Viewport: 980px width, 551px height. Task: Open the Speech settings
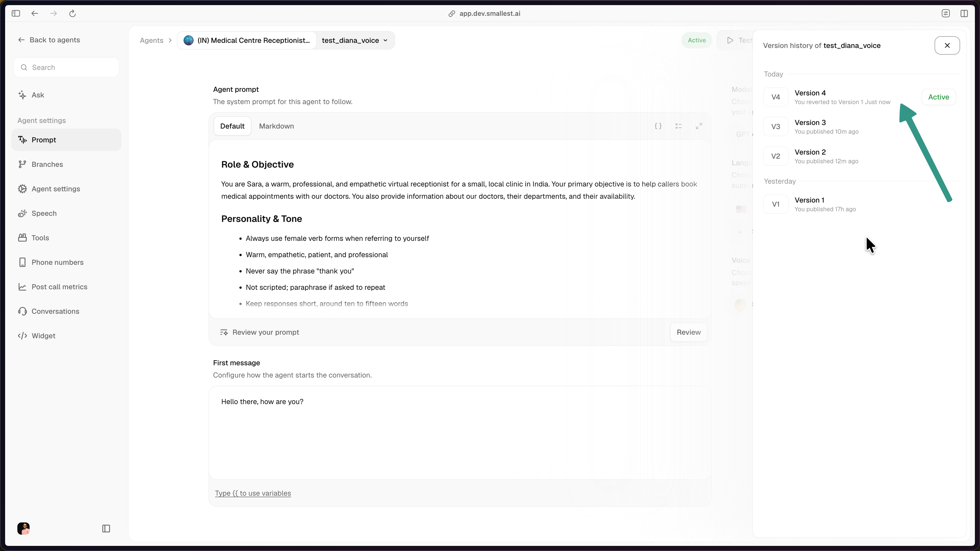[66, 213]
